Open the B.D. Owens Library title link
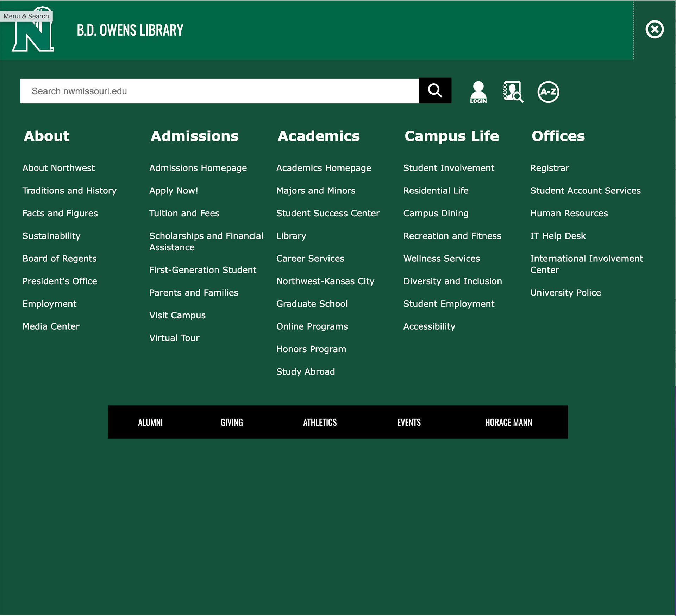 tap(130, 30)
